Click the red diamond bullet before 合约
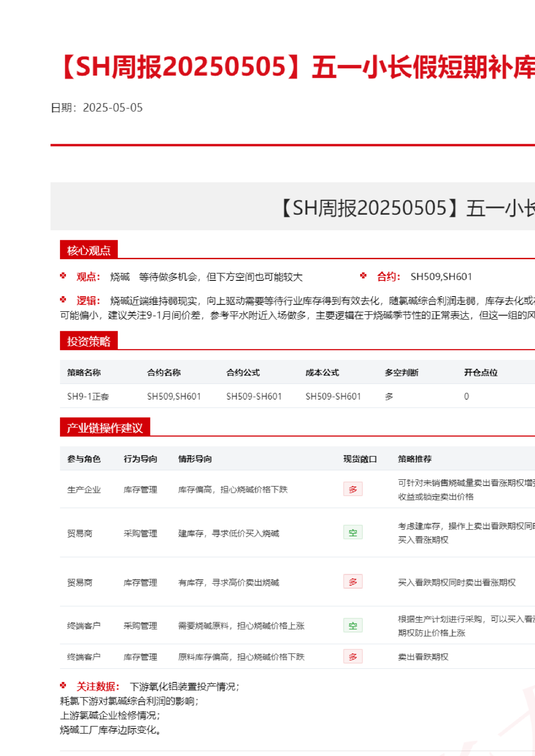 click(363, 276)
